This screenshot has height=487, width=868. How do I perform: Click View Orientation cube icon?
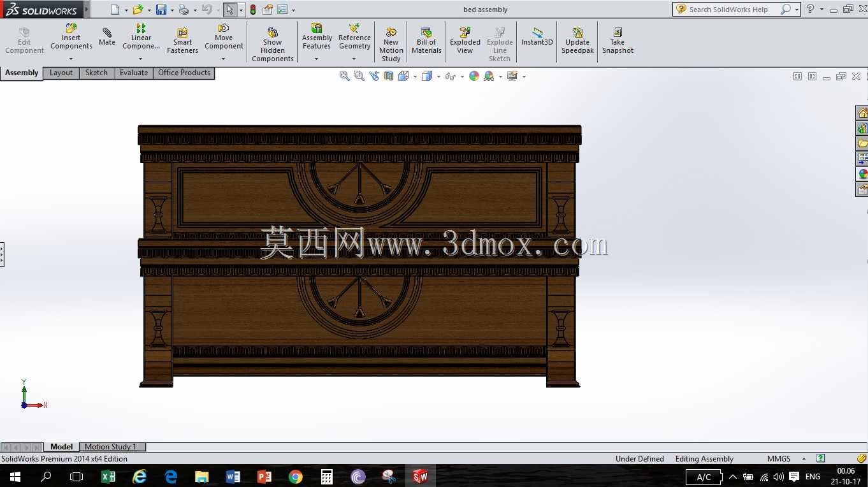(x=403, y=76)
